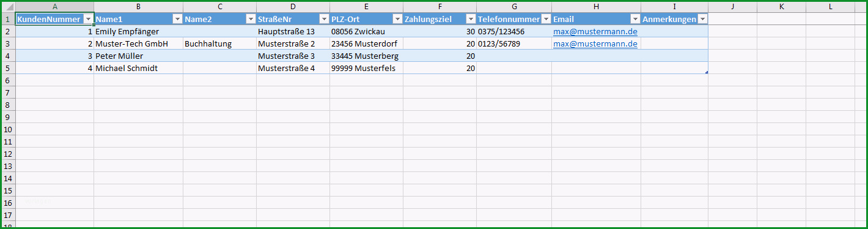Select column D header

click(x=293, y=6)
